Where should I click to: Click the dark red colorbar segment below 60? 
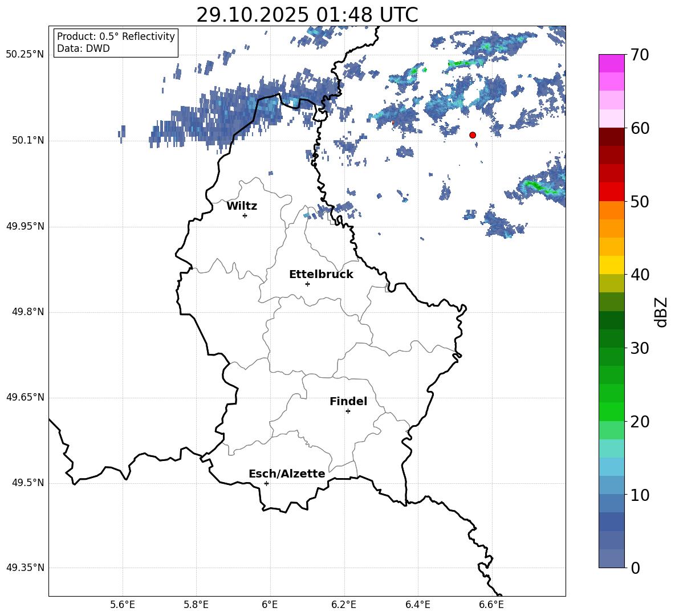click(x=611, y=137)
